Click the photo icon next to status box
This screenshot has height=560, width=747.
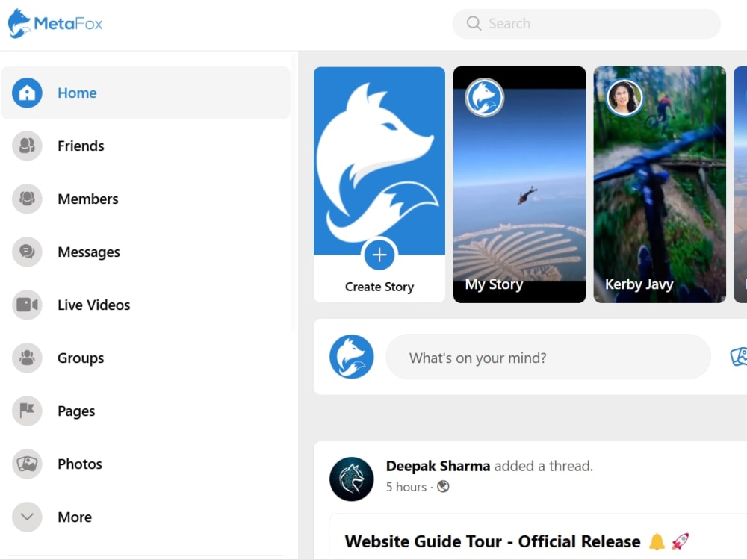[x=739, y=357]
